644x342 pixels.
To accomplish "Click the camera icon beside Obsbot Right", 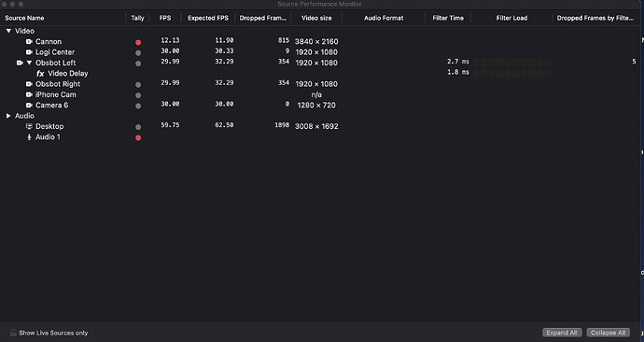I will tap(29, 84).
